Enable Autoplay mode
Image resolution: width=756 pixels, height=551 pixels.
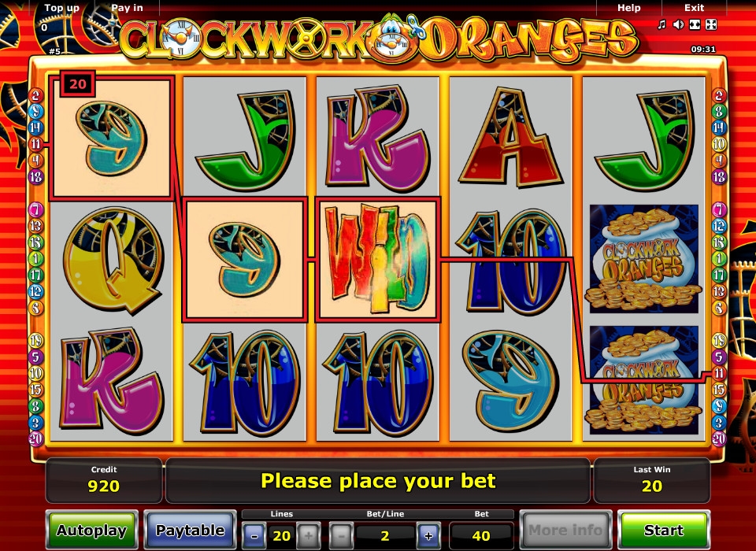pos(91,531)
